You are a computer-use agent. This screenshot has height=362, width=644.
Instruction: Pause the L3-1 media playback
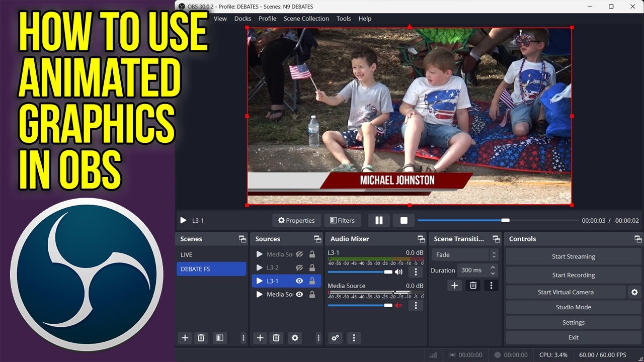[379, 220]
